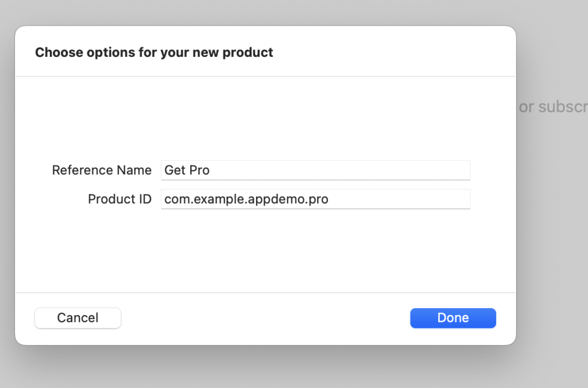Click the dialog title 'Choose options for your new product'

pos(154,53)
